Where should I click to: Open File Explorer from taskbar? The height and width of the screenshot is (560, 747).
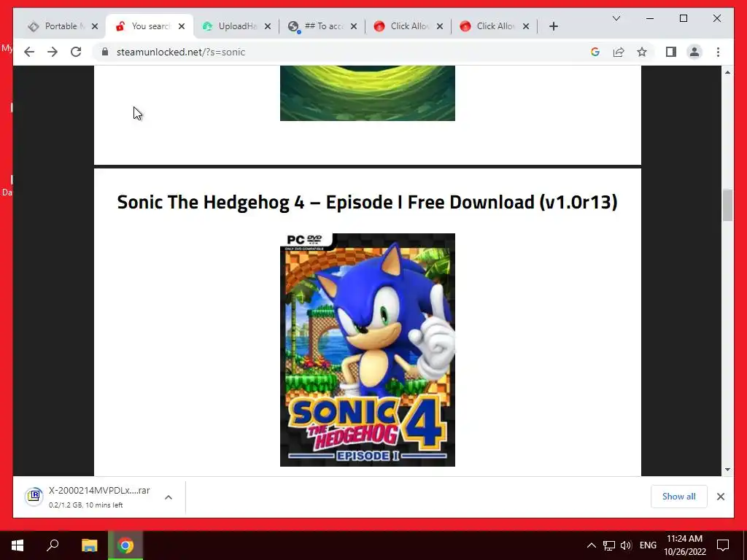click(x=89, y=545)
